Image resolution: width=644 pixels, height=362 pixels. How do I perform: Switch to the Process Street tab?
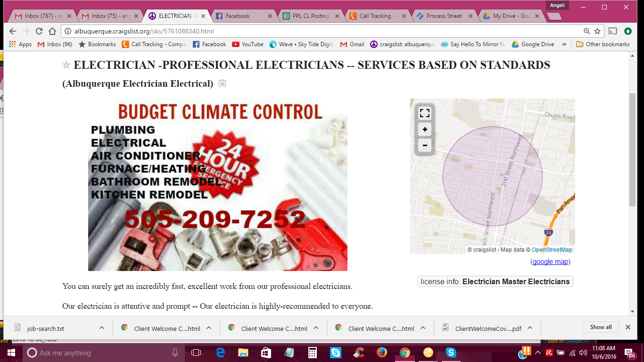coord(444,16)
